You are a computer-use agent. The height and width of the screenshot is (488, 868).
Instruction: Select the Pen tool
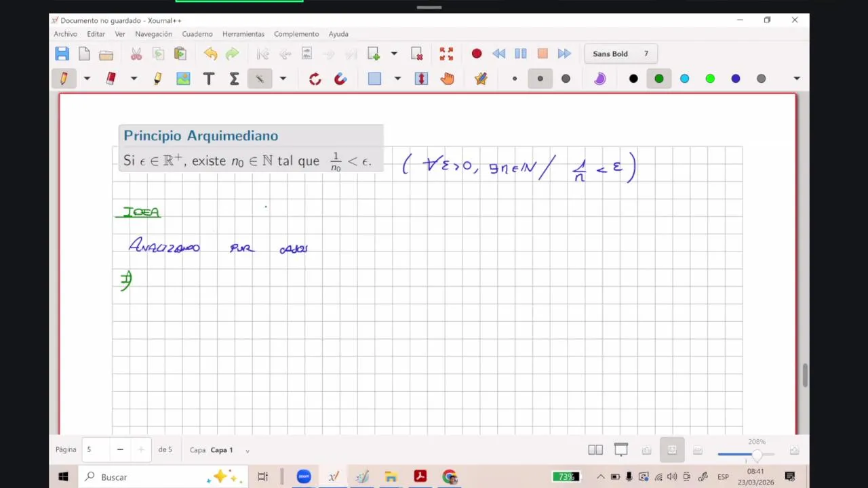pyautogui.click(x=63, y=79)
